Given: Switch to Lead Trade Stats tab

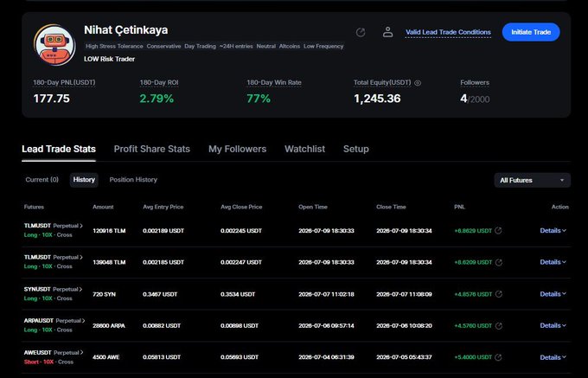Looking at the screenshot, I should pyautogui.click(x=59, y=150).
